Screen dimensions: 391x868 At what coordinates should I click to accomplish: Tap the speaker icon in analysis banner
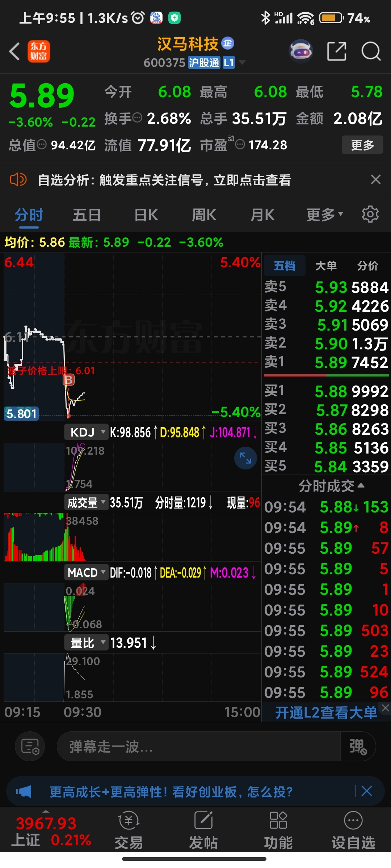[x=18, y=179]
